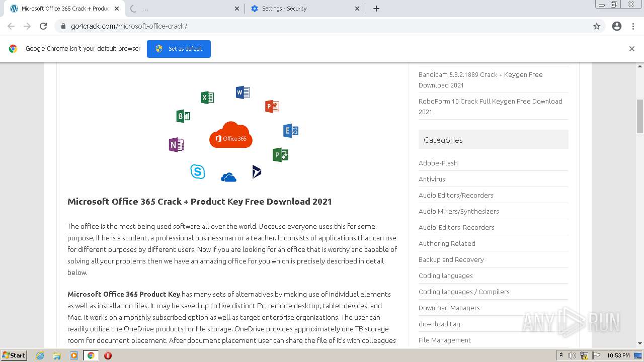Click the OneDrive cloud icon in image
This screenshot has width=644, height=362.
click(228, 177)
